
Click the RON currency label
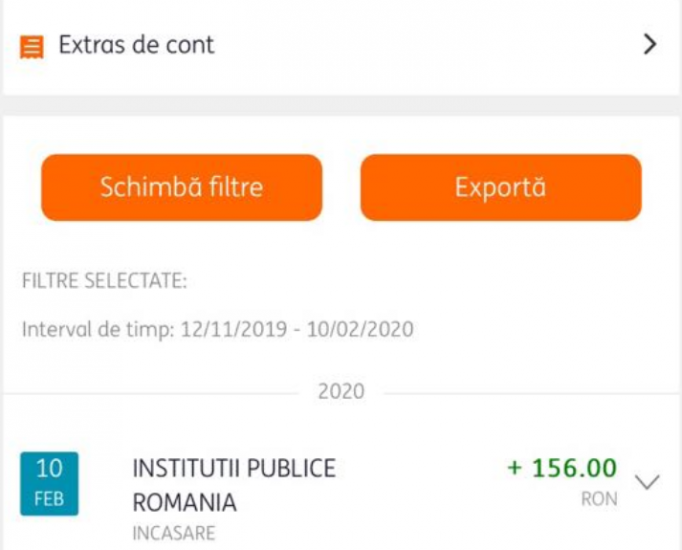pyautogui.click(x=599, y=499)
